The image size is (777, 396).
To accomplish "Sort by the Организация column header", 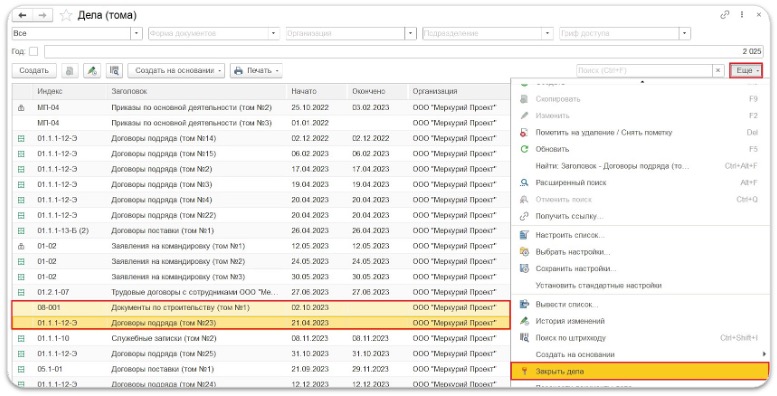I will tap(459, 92).
